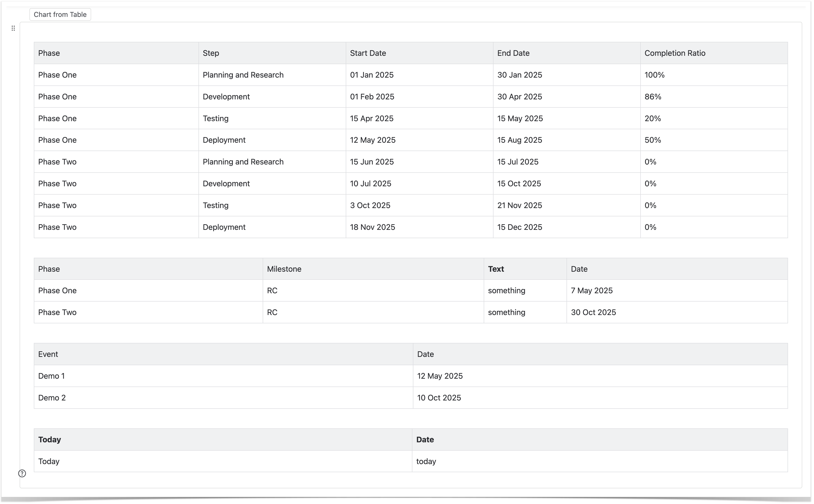Image resolution: width=814 pixels, height=504 pixels.
Task: Select the Demo 1 event cell
Action: [51, 376]
